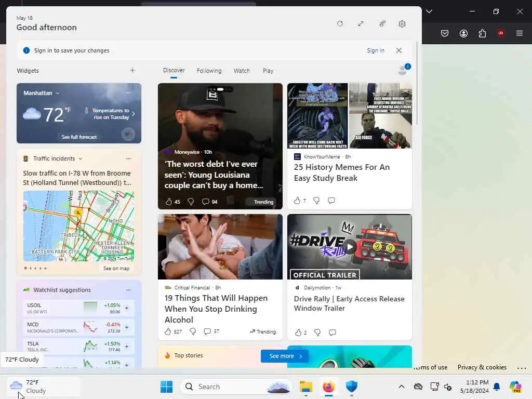Open '25 History Memes For An Easy Study Break'
The height and width of the screenshot is (399, 532).
(342, 172)
